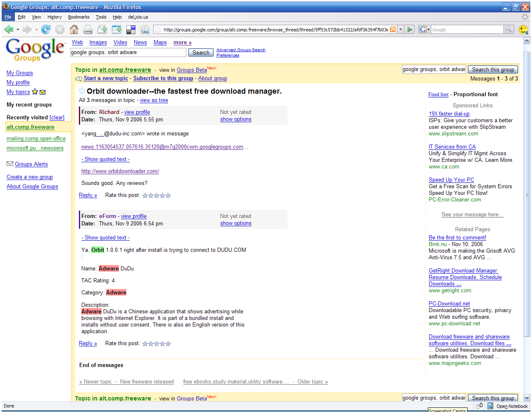Open the address bar URL dropdown
532x412 pixels.
point(400,29)
